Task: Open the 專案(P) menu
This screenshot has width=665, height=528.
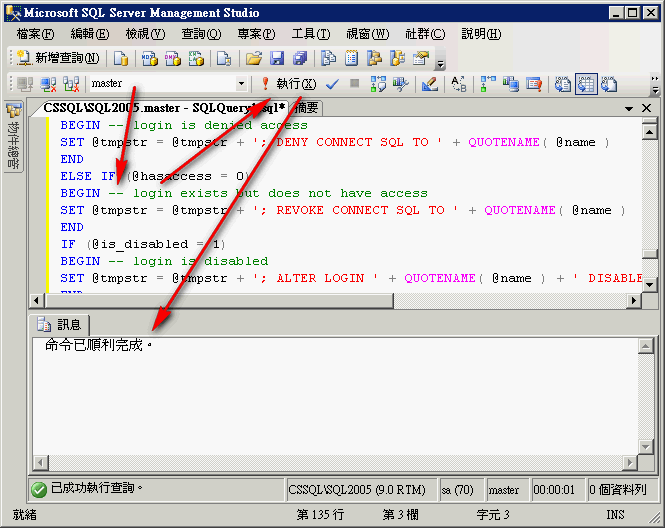Action: pyautogui.click(x=256, y=34)
